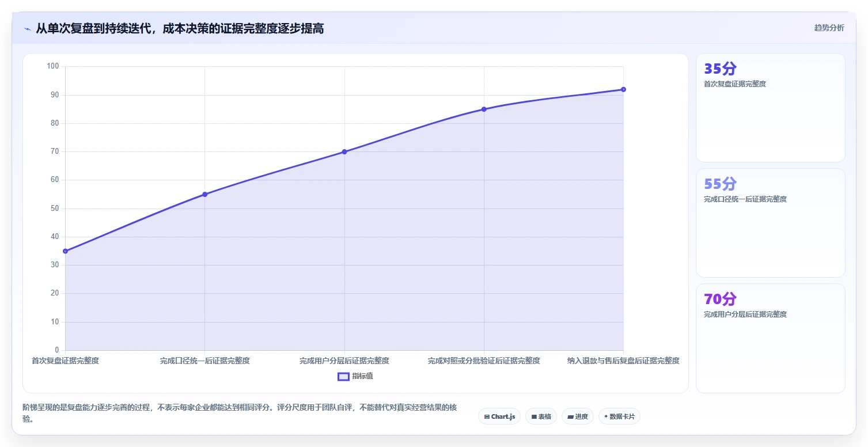Screen dimensions: 868x447
Task: Click the icon inside the 表格 pill
Action: (x=534, y=416)
